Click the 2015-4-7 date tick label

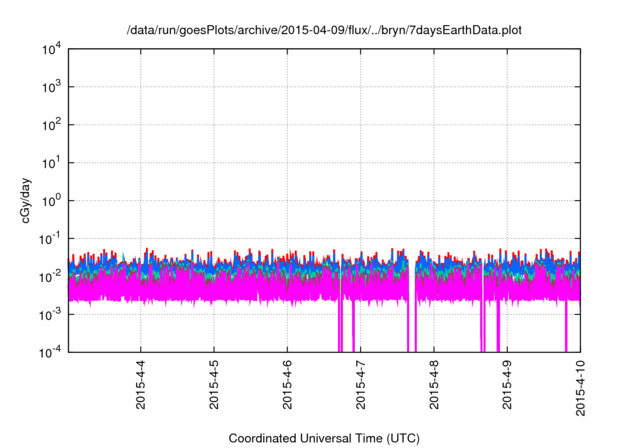pyautogui.click(x=360, y=385)
